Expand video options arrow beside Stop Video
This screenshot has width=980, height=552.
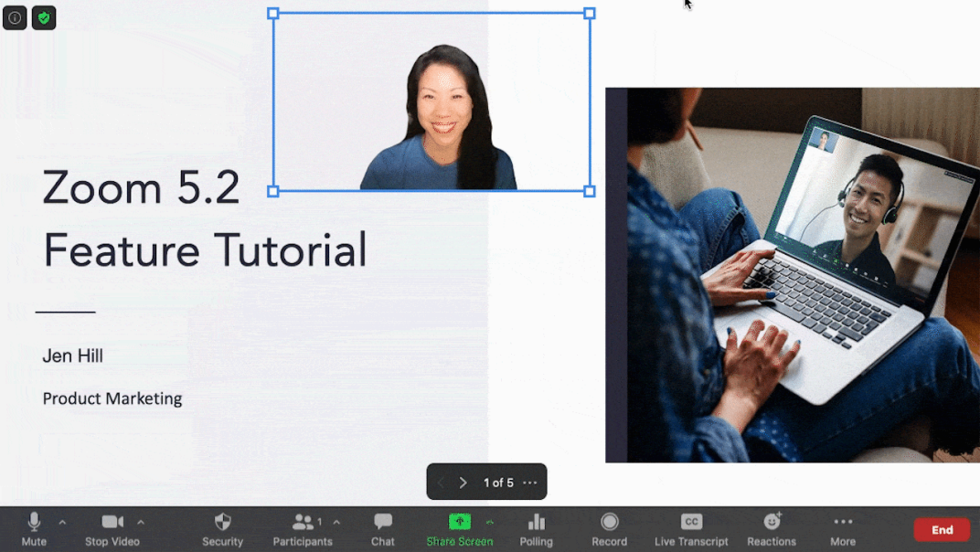[x=141, y=522]
